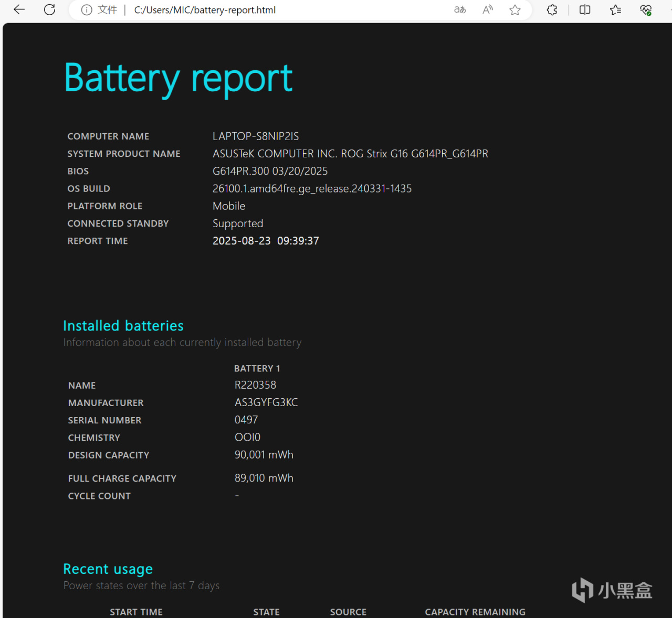Enable split screen view
Image resolution: width=672 pixels, height=618 pixels.
[585, 10]
